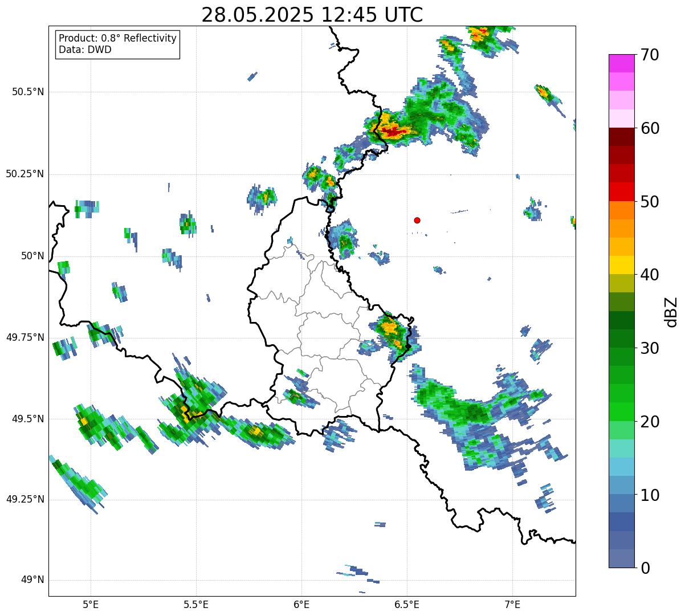Click the 5°E longitude label

[91, 604]
